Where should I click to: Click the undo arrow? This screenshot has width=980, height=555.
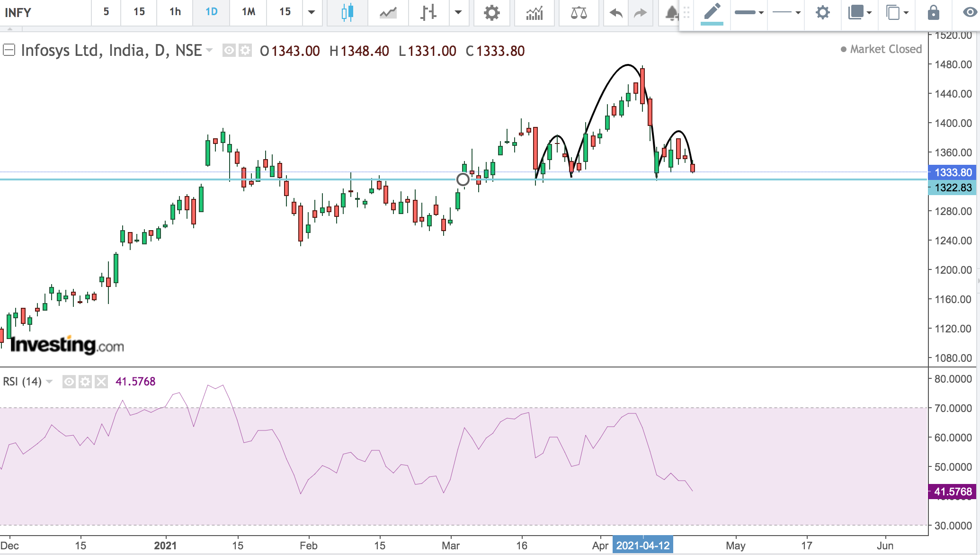pos(615,13)
